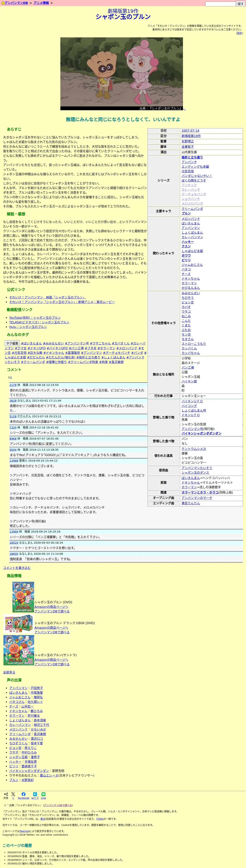Go to アニメ情報 breadcrumb link

(x=41, y=3)
